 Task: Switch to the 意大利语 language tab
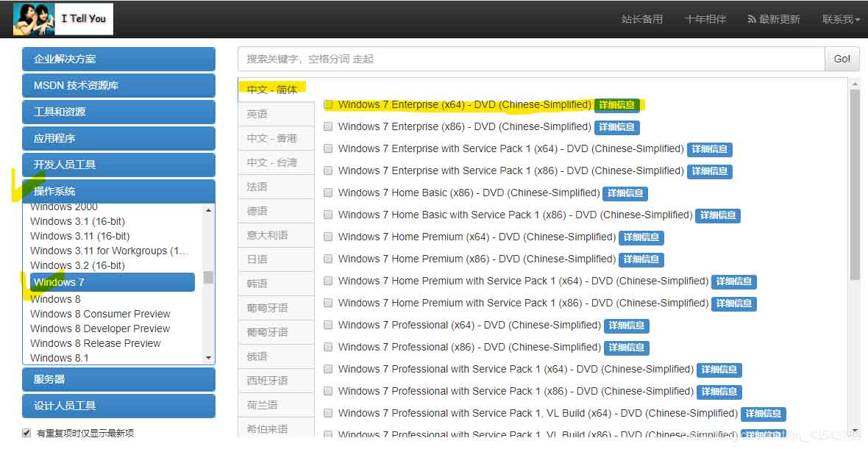(x=276, y=235)
